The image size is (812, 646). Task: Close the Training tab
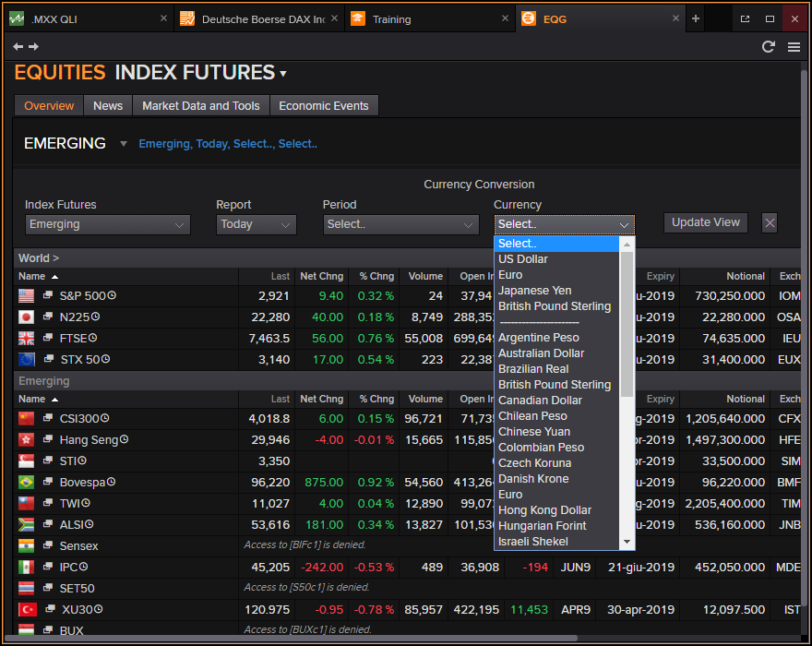[x=505, y=18]
